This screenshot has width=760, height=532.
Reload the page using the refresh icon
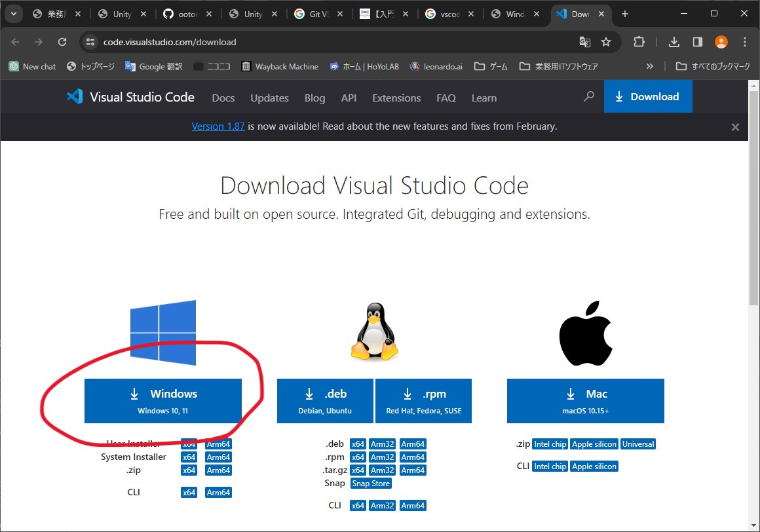(x=62, y=42)
